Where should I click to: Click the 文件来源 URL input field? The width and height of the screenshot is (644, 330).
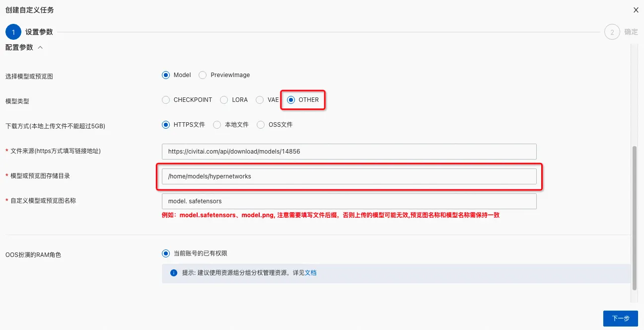[x=349, y=152]
